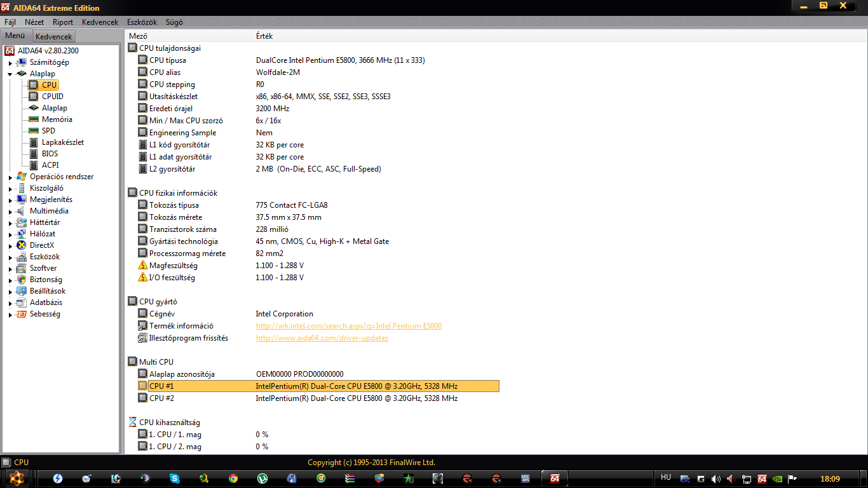Open WinRAR from the taskbar
This screenshot has height=488, width=868.
[x=349, y=478]
